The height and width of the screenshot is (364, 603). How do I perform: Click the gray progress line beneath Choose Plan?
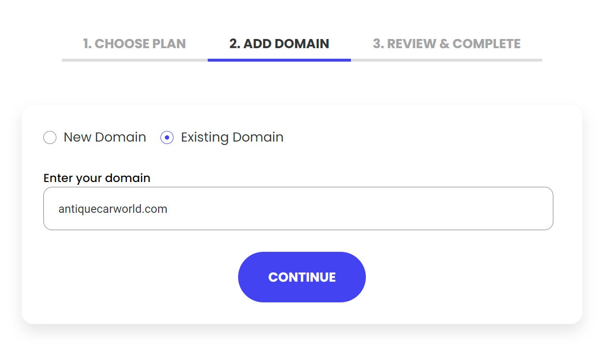pos(134,60)
